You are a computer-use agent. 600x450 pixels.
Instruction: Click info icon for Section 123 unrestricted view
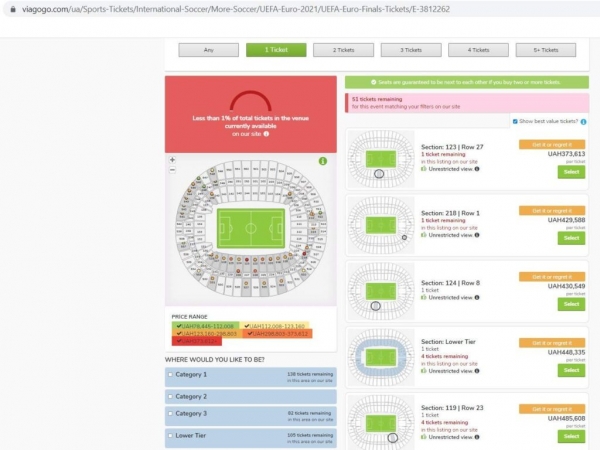pos(476,170)
